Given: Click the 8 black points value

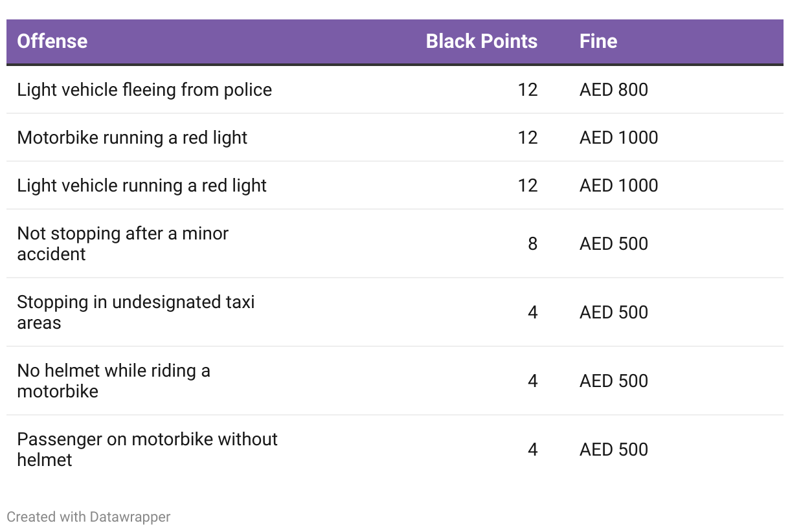Looking at the screenshot, I should (x=532, y=243).
